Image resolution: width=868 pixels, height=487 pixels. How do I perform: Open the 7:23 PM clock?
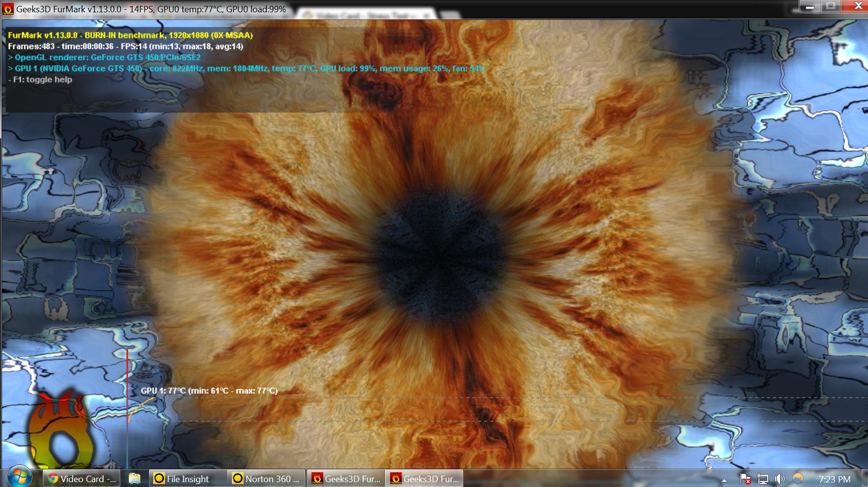click(x=835, y=479)
